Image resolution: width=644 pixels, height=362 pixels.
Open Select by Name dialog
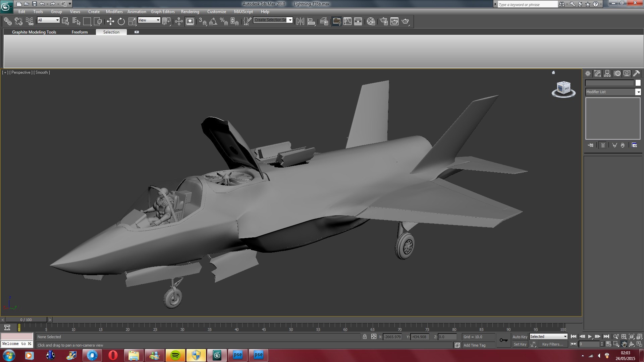tap(76, 21)
